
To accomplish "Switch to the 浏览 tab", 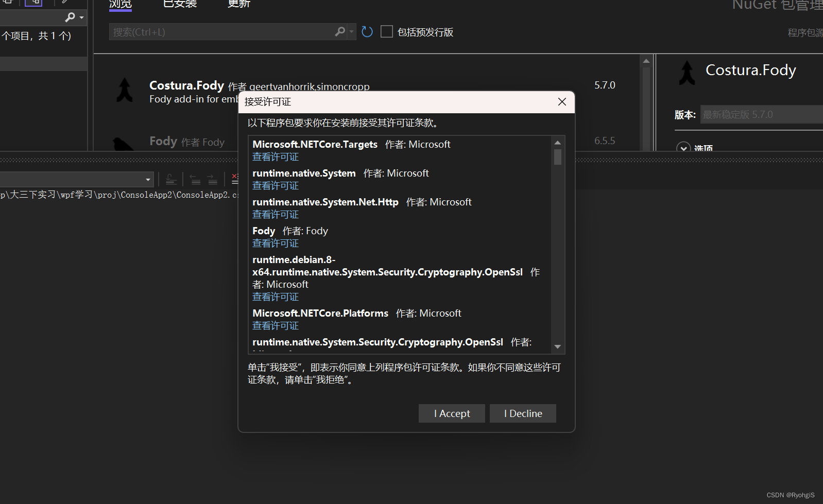I will [121, 4].
